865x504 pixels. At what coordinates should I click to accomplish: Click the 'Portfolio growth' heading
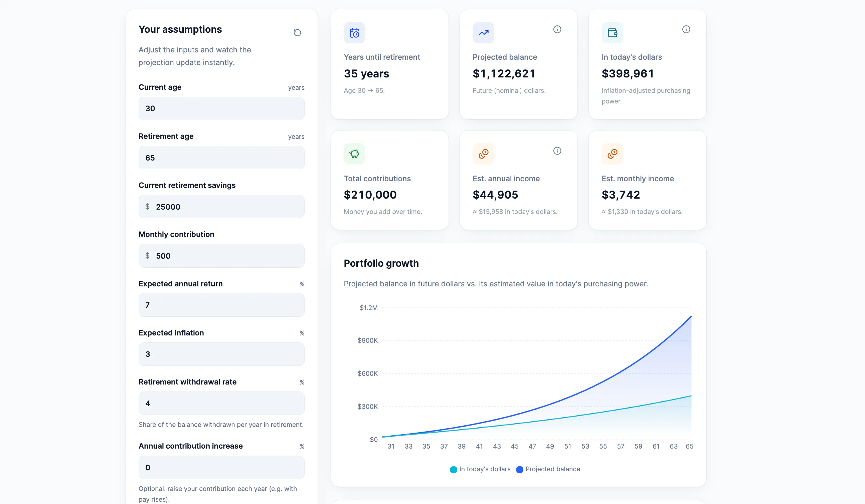click(x=381, y=263)
